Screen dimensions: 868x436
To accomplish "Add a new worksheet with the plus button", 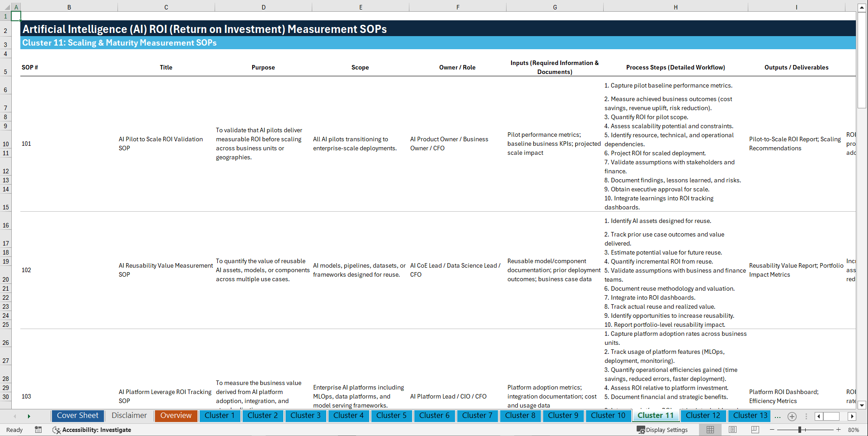I will (792, 416).
